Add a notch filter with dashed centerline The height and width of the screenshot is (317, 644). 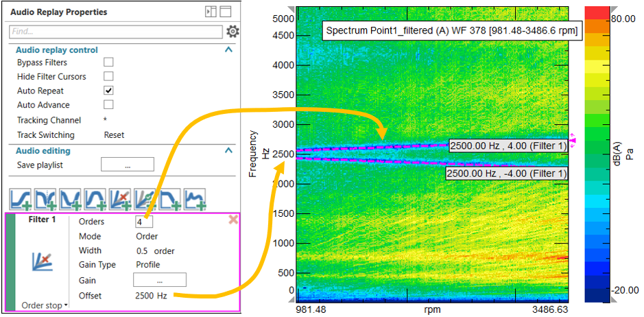pyautogui.click(x=45, y=200)
